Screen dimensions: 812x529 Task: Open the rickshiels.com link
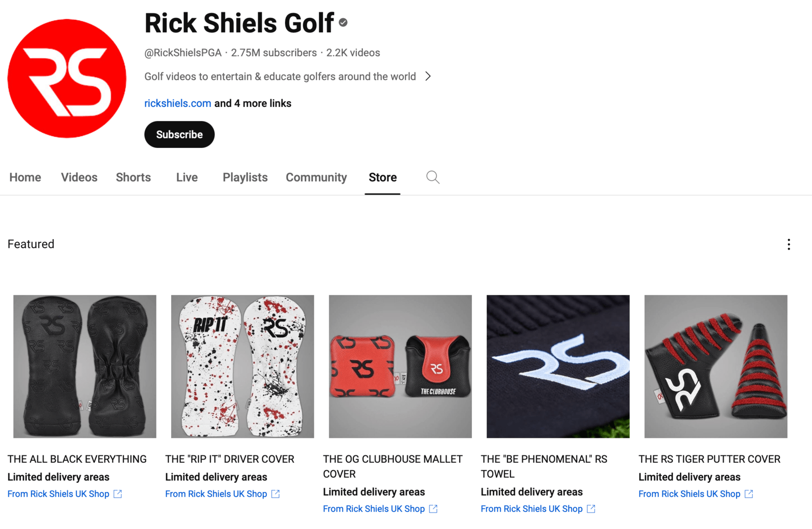click(177, 103)
